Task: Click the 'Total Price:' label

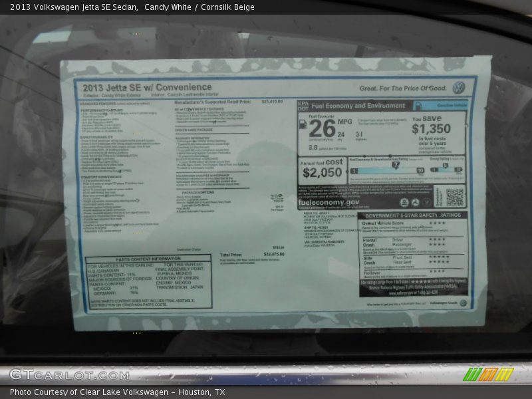Action: (x=231, y=255)
